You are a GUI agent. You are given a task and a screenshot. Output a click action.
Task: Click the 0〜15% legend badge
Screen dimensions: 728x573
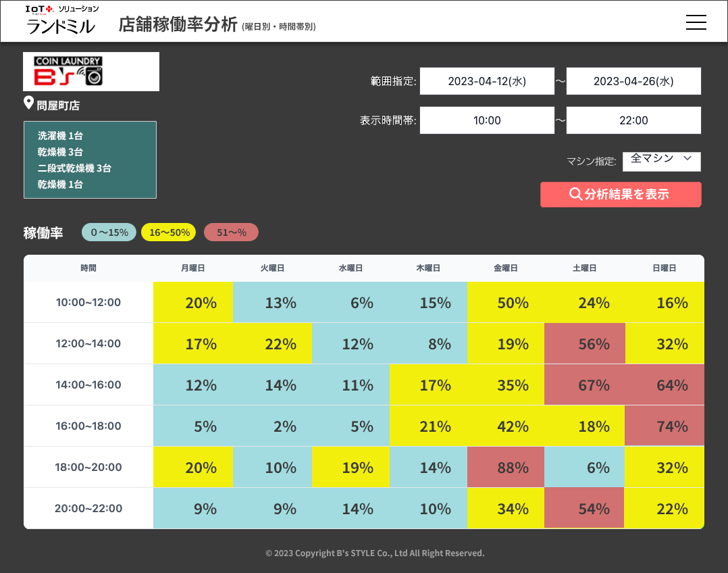(x=109, y=232)
